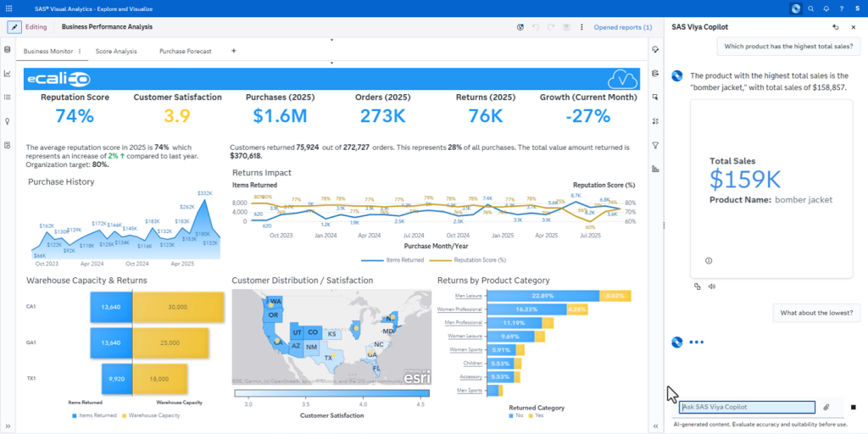This screenshot has width=868, height=434.
Task: Open the report more options menu
Action: (x=581, y=27)
